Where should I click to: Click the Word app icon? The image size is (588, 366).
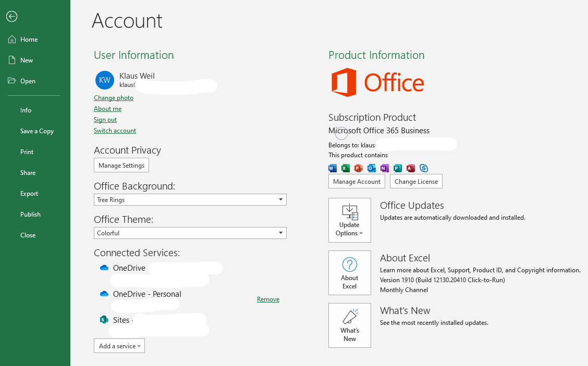point(332,168)
